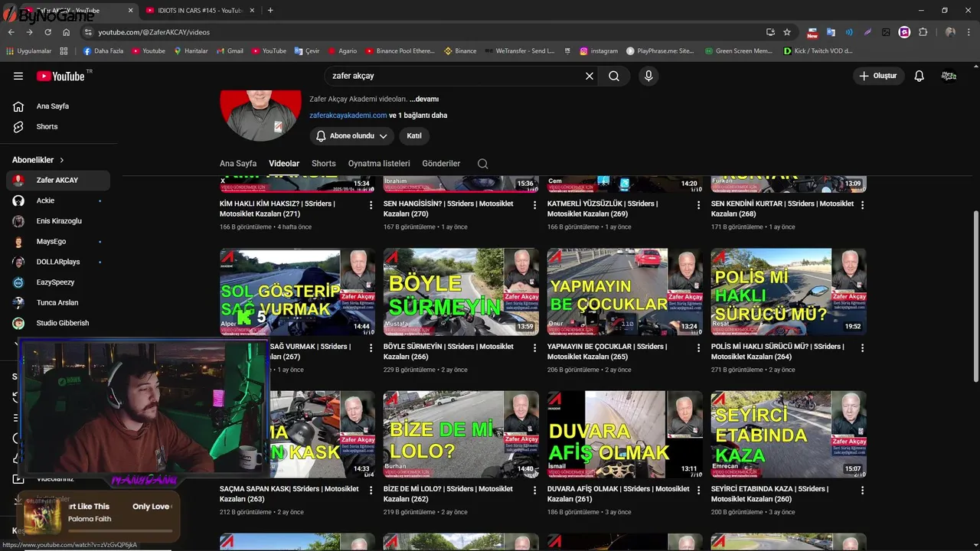The image size is (980, 551).
Task: Open options for BÖYLE SÜRMEYİN video
Action: [x=535, y=347]
